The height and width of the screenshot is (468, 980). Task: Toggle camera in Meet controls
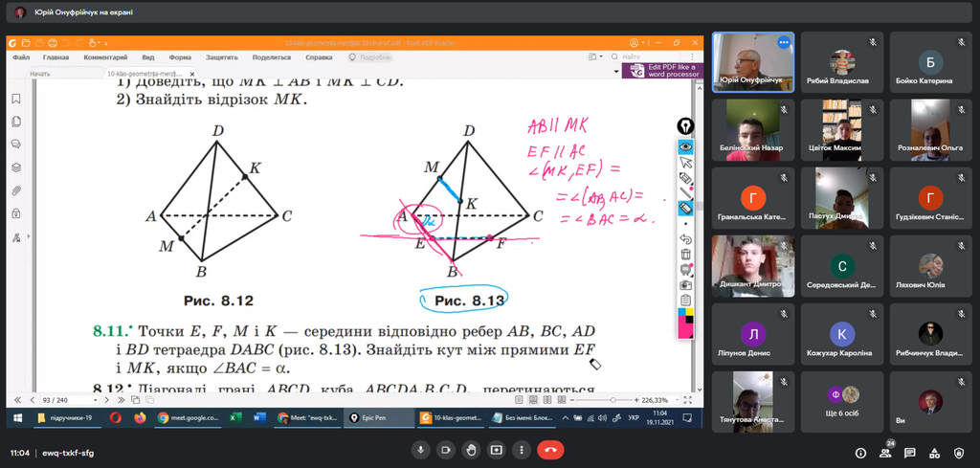[x=446, y=450]
